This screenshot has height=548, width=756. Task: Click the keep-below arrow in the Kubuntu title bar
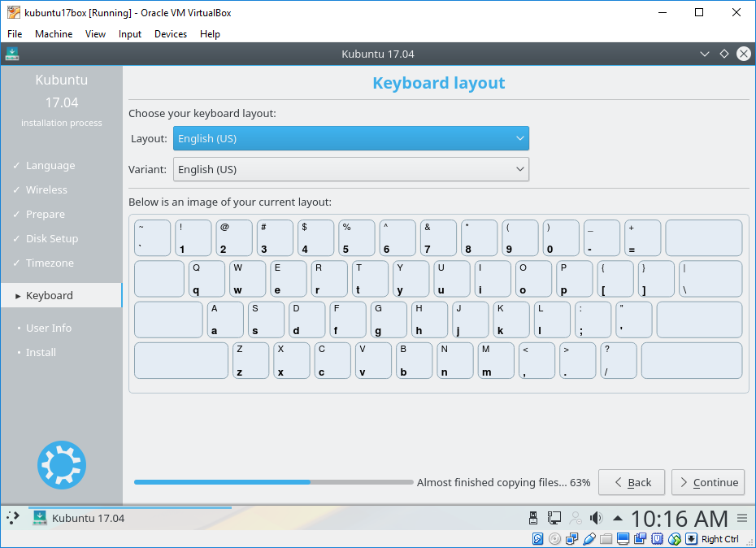point(705,54)
